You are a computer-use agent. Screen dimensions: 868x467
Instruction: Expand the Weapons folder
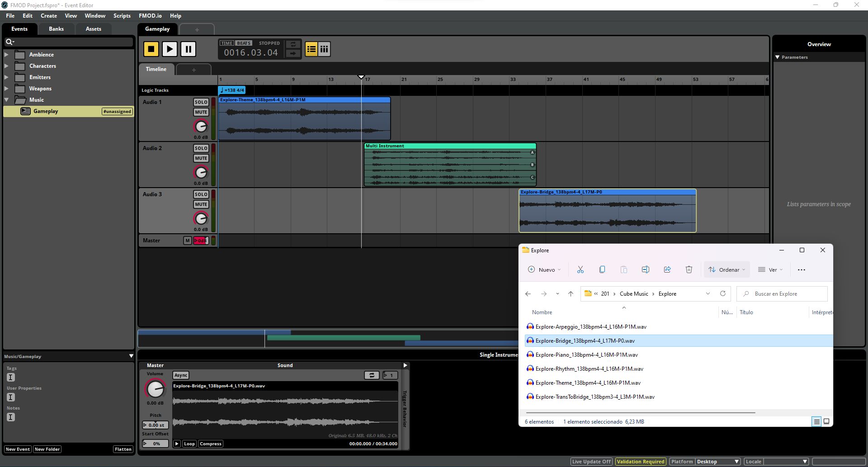tap(6, 89)
